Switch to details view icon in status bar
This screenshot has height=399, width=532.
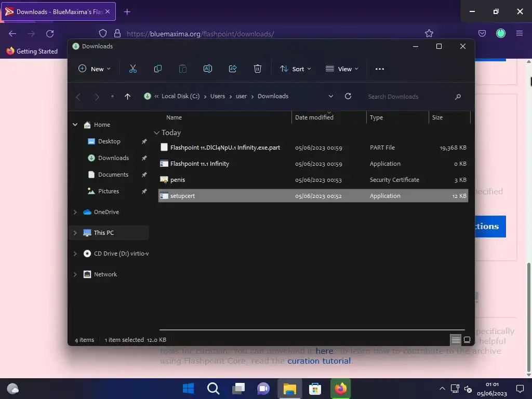click(456, 340)
